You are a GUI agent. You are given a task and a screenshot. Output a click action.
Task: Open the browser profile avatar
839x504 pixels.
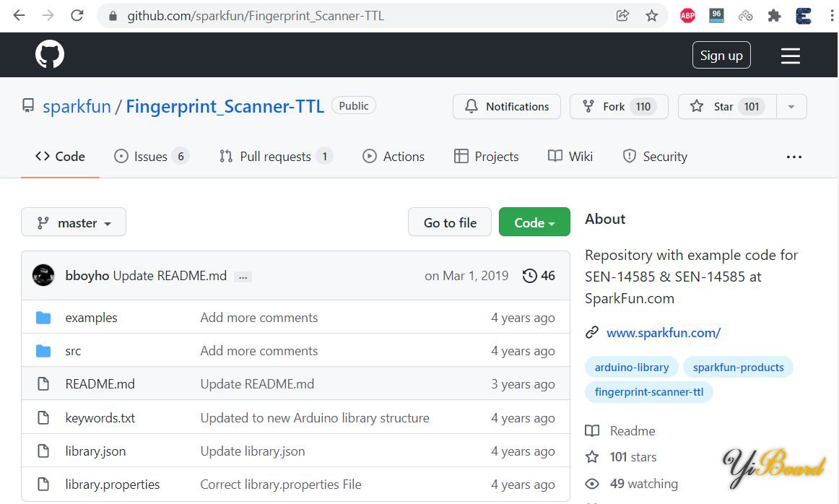(x=803, y=16)
